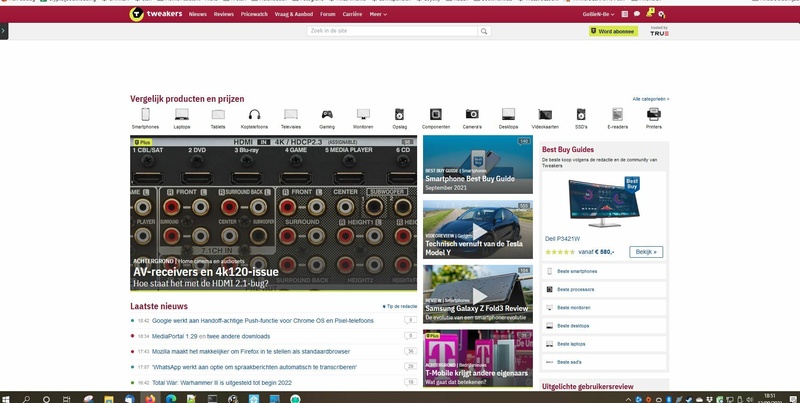Image resolution: width=800 pixels, height=403 pixels.
Task: Click the Word abonnee button
Action: click(x=613, y=31)
